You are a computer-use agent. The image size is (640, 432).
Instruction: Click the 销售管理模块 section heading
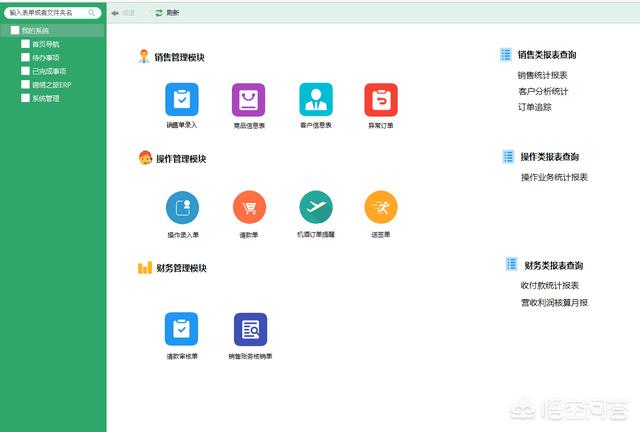pos(180,57)
